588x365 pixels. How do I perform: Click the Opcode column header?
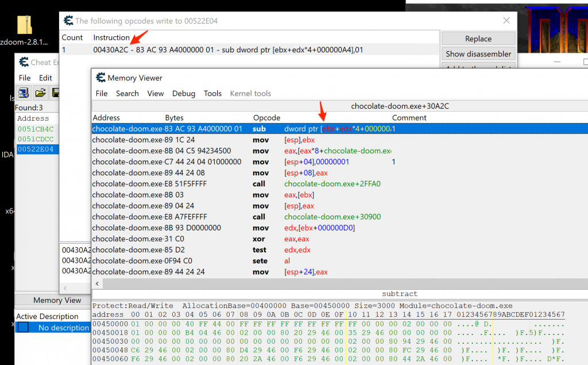(x=267, y=117)
